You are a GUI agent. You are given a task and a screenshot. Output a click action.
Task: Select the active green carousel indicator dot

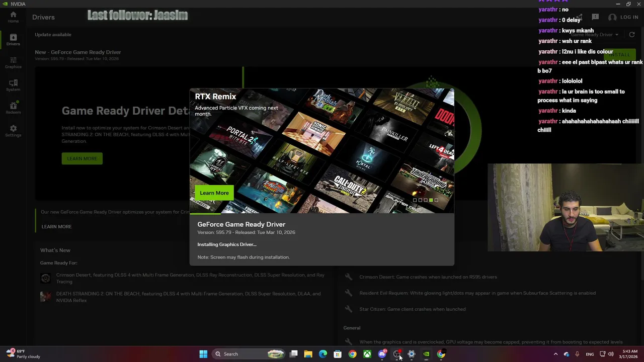431,200
